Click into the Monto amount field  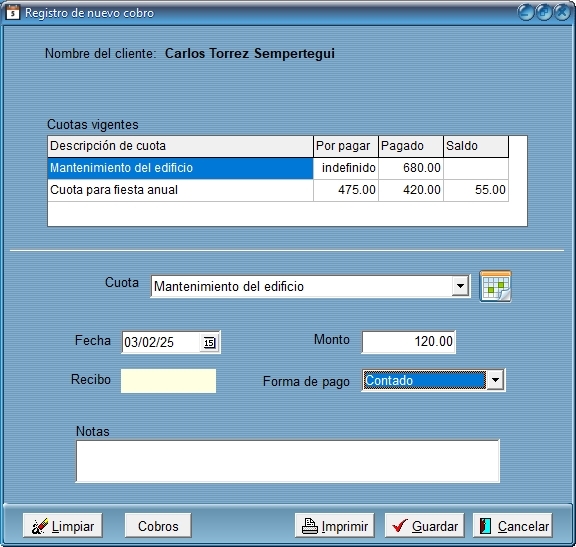click(408, 342)
